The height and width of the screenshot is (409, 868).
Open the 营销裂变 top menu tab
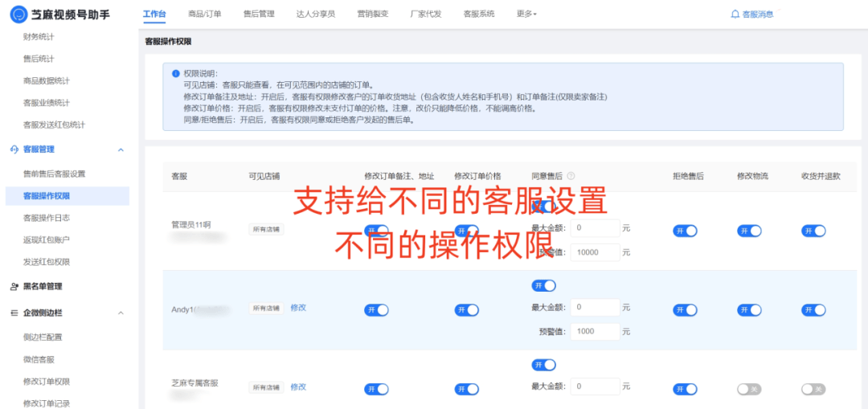[x=372, y=14]
